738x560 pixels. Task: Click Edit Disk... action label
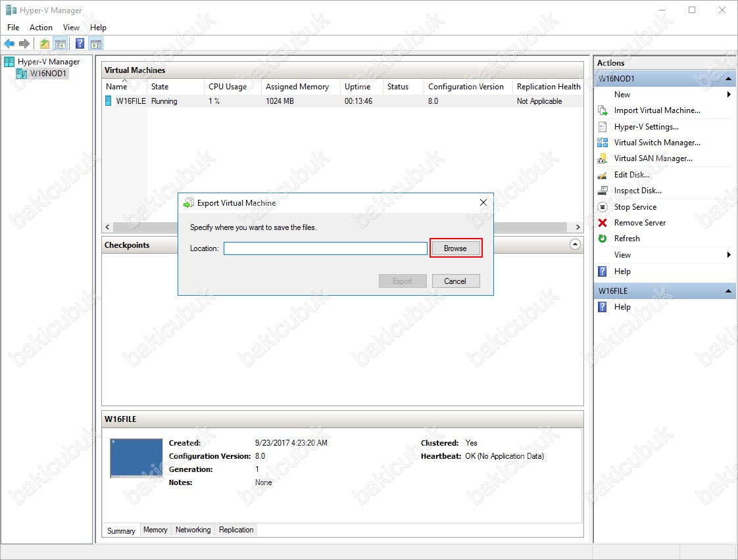click(x=631, y=175)
